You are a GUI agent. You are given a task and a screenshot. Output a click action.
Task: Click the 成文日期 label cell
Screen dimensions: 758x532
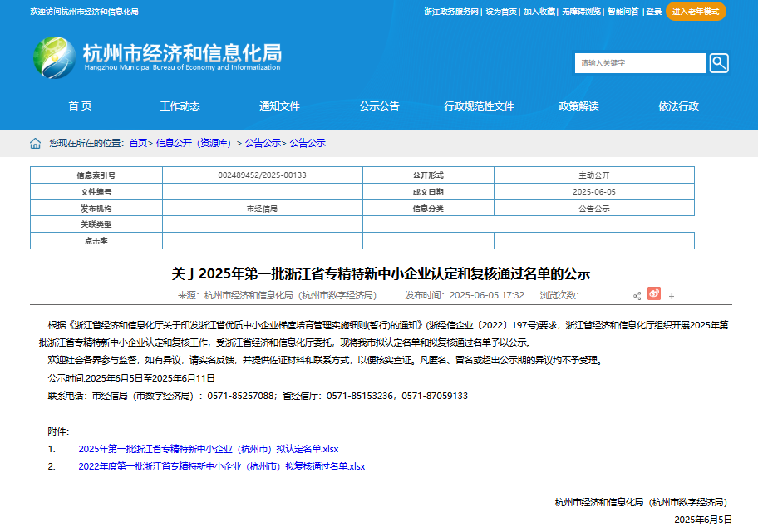(x=428, y=192)
